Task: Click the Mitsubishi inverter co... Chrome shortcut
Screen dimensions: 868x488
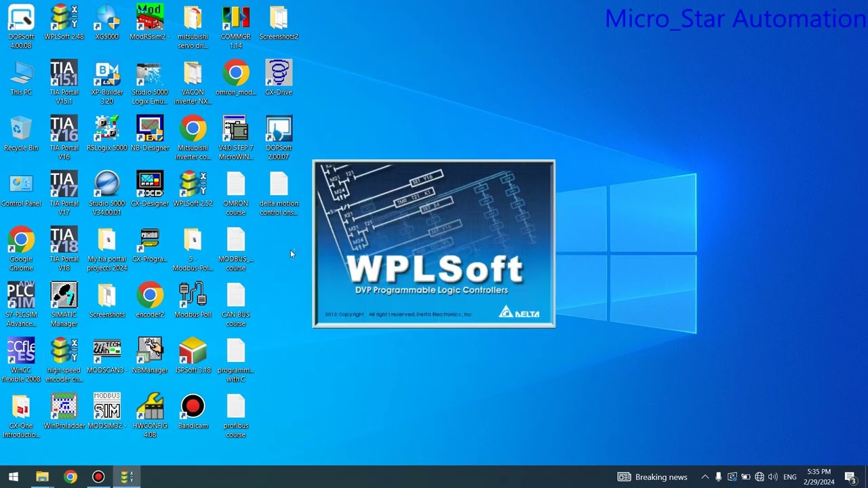Action: pos(193,137)
